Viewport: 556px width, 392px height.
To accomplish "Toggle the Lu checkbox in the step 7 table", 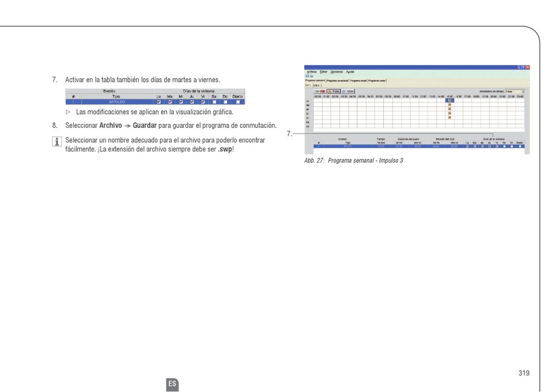I will [x=159, y=102].
